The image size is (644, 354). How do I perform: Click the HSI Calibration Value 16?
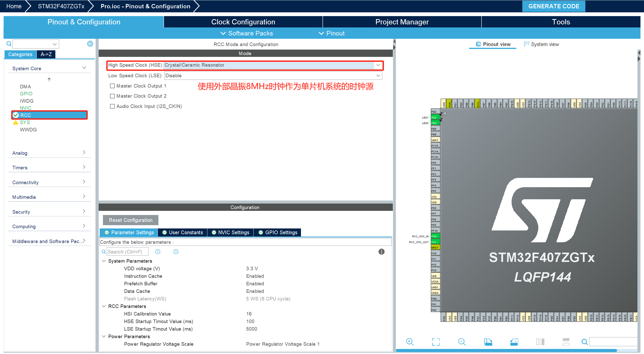tap(249, 314)
